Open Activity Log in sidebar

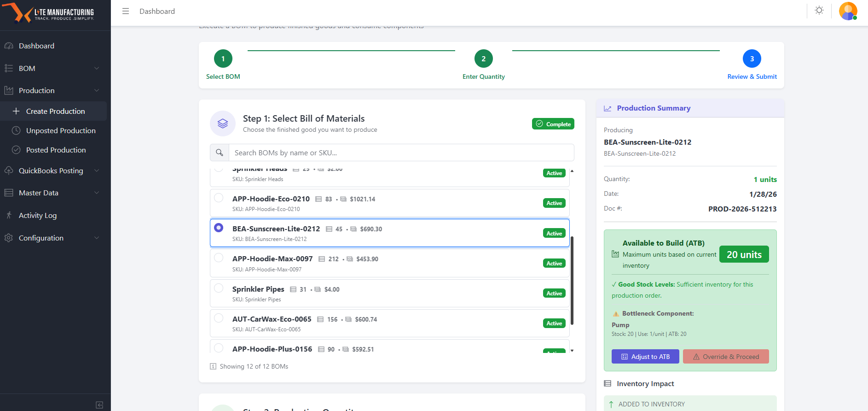[53, 215]
